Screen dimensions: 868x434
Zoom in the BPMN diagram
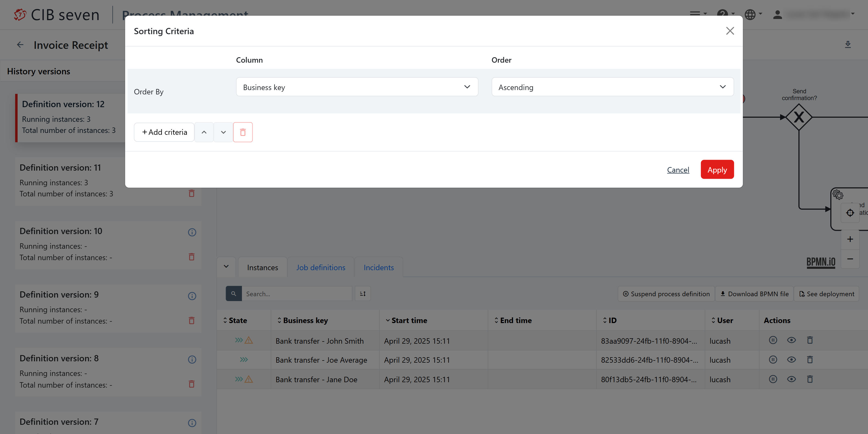click(x=850, y=239)
